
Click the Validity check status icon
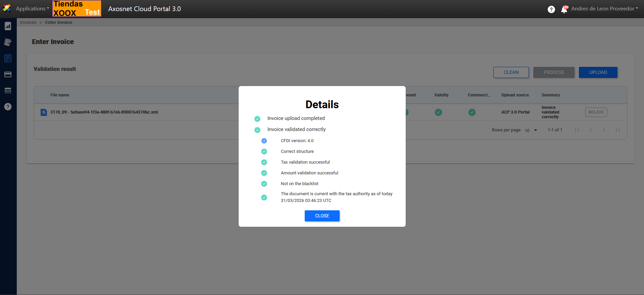coord(438,112)
